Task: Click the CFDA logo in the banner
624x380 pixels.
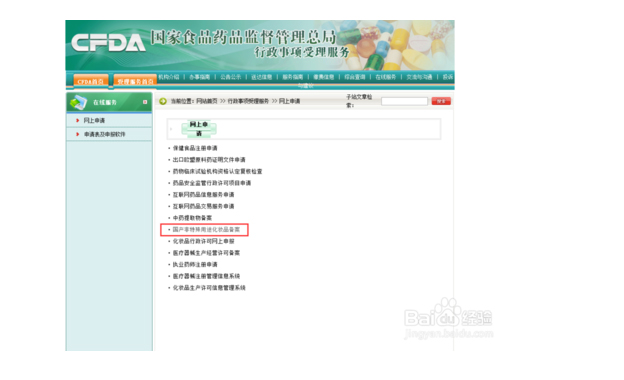Action: [108, 43]
